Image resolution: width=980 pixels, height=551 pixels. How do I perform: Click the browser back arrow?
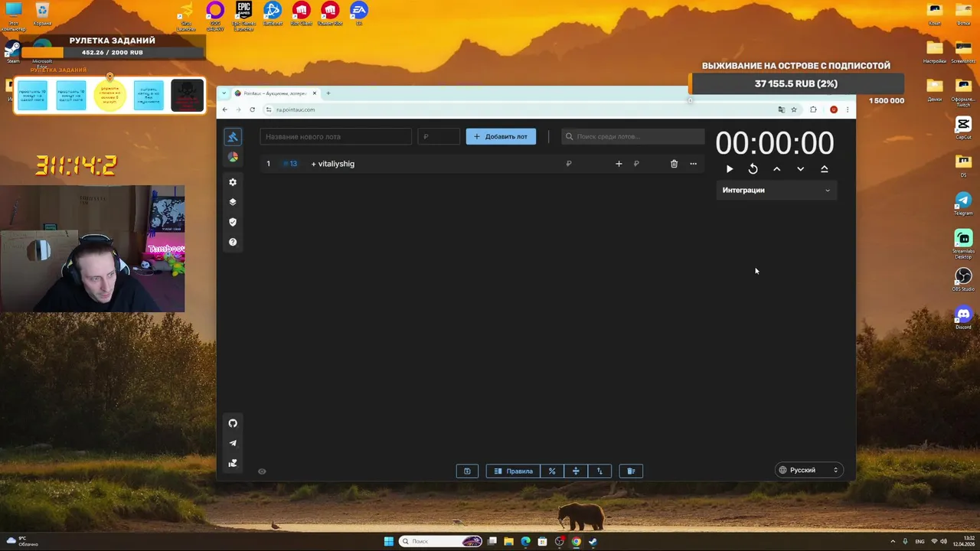pos(225,109)
